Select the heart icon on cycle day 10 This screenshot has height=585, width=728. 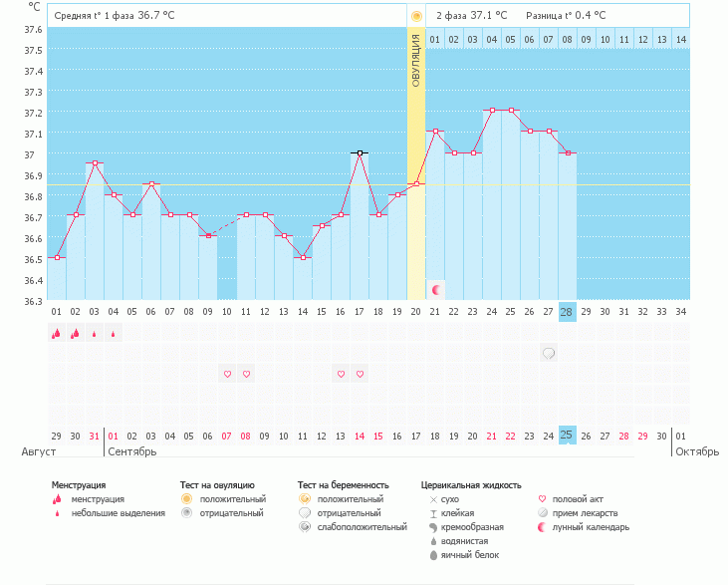[227, 374]
